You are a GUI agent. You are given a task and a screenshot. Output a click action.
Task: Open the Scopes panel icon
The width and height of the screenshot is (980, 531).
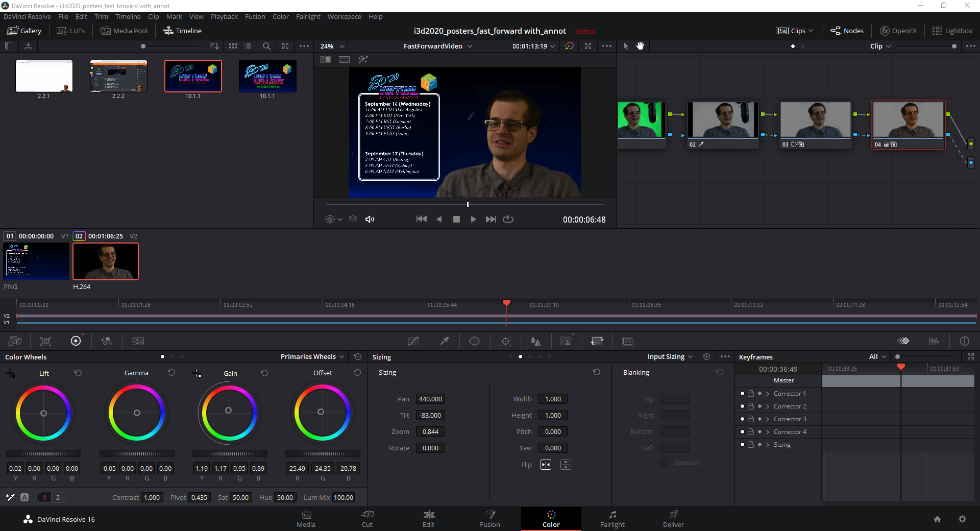point(934,341)
